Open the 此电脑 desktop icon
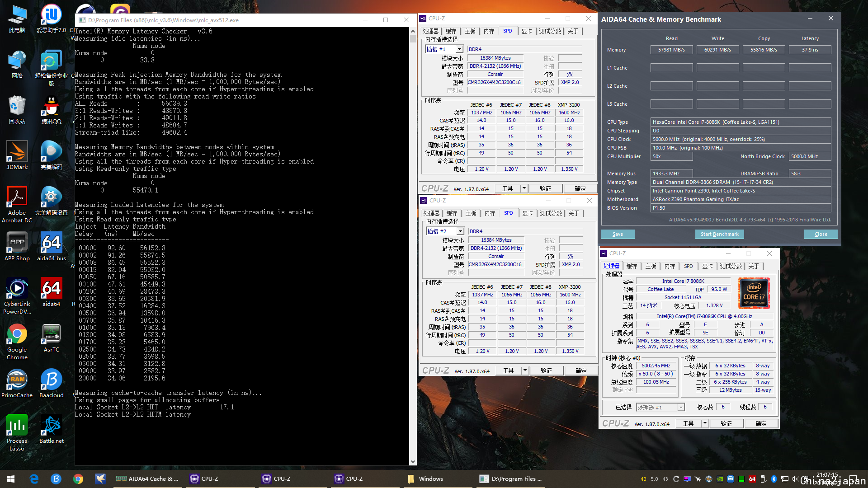 [17, 18]
